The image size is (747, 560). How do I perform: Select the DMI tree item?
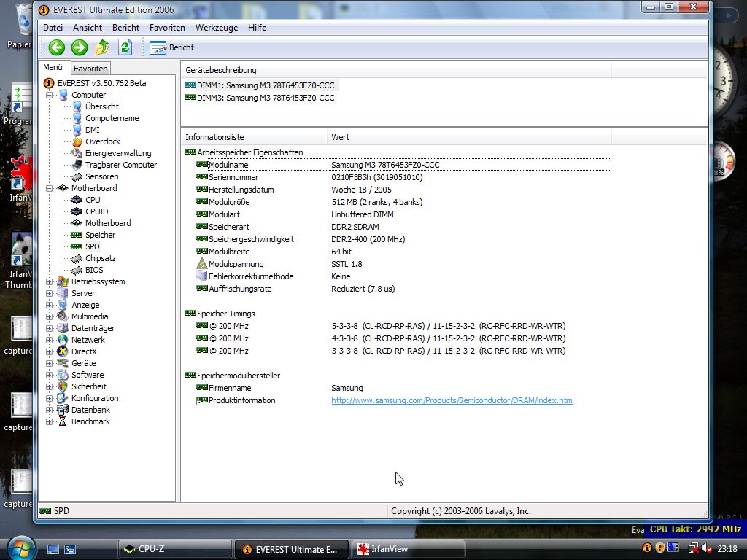click(x=93, y=130)
